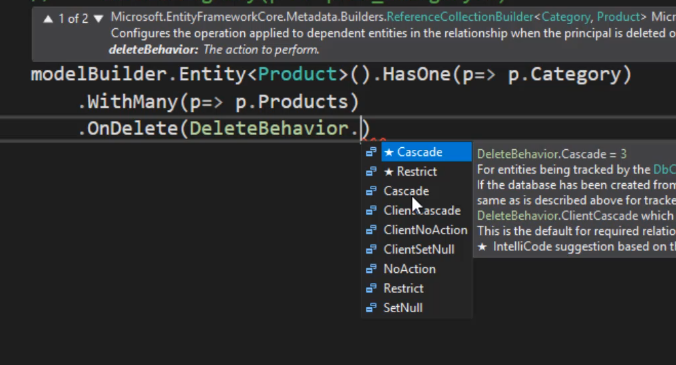Viewport: 676px width, 365px height.
Task: Show previous overload with the up arrow
Action: (48, 19)
